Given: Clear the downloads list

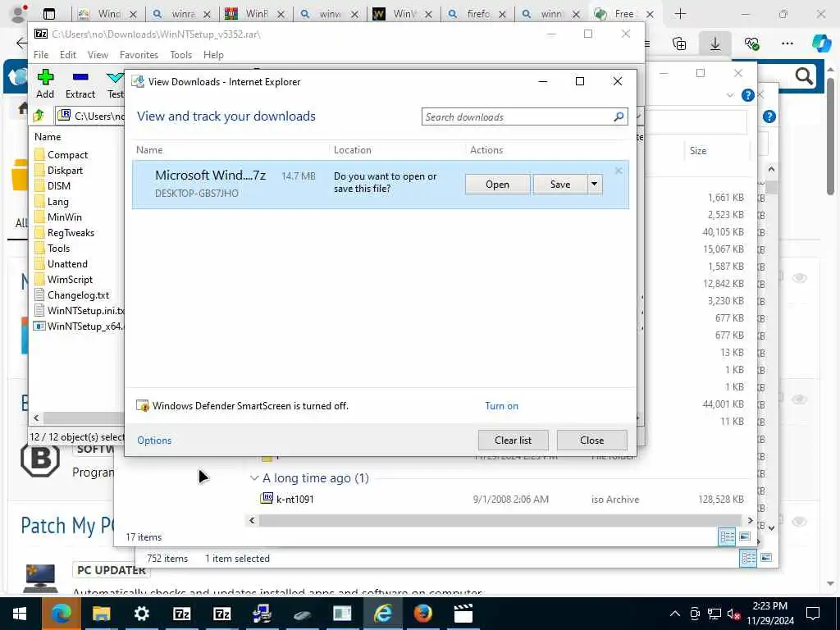Looking at the screenshot, I should (513, 441).
